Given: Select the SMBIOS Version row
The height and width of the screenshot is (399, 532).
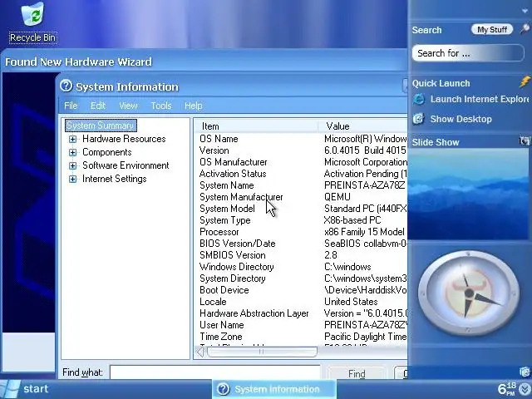Looking at the screenshot, I should (x=302, y=255).
